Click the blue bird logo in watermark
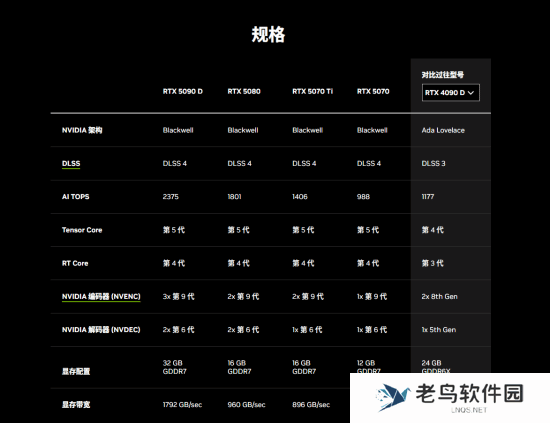 (x=393, y=397)
